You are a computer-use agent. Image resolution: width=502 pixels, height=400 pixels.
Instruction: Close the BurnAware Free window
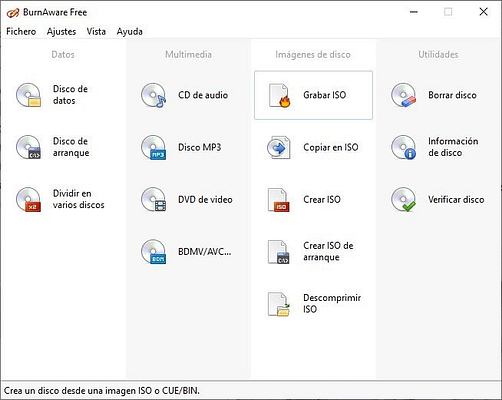[x=483, y=12]
